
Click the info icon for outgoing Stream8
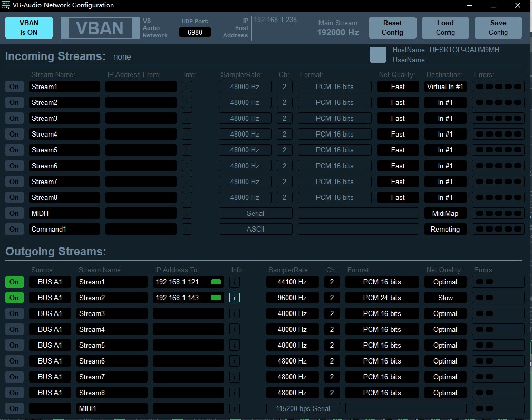click(235, 393)
